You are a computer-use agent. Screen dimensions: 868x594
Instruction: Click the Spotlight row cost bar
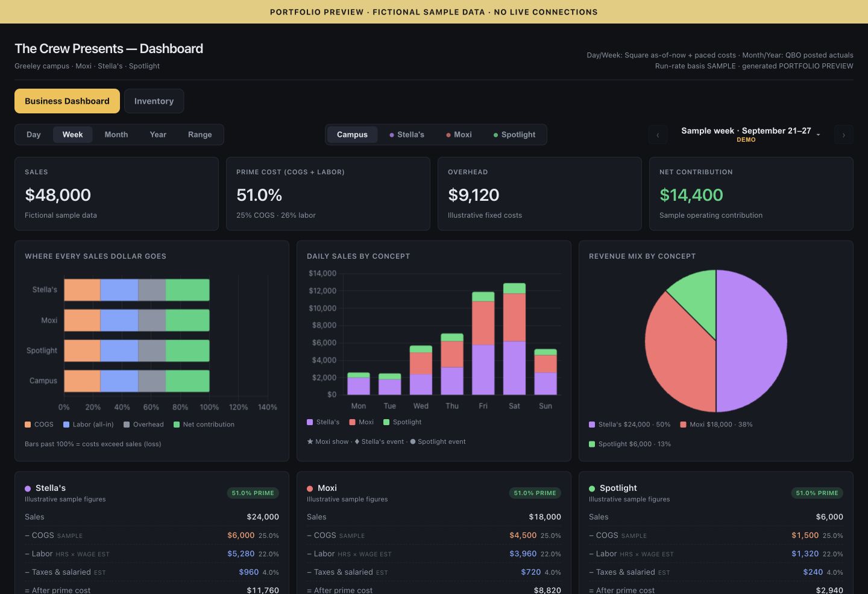(x=137, y=351)
